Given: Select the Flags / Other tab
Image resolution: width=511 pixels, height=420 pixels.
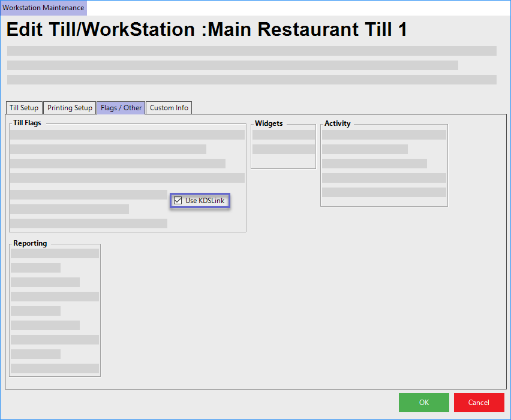Looking at the screenshot, I should pos(121,108).
